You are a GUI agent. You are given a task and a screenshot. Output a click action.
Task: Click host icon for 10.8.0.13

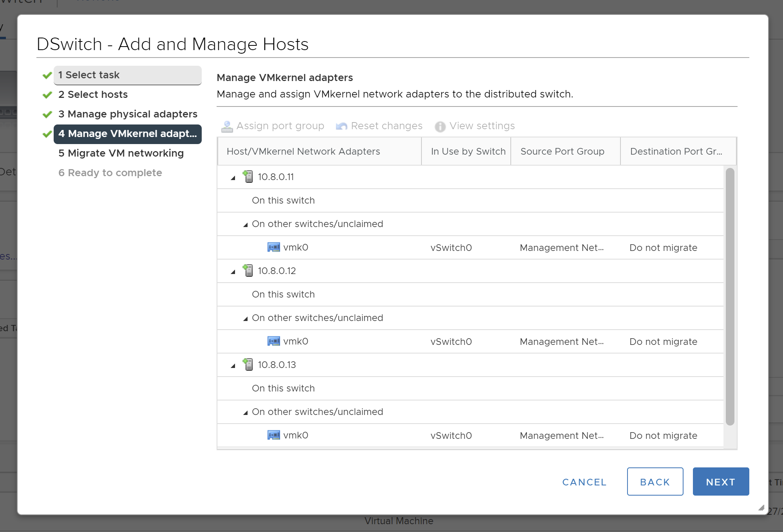248,364
